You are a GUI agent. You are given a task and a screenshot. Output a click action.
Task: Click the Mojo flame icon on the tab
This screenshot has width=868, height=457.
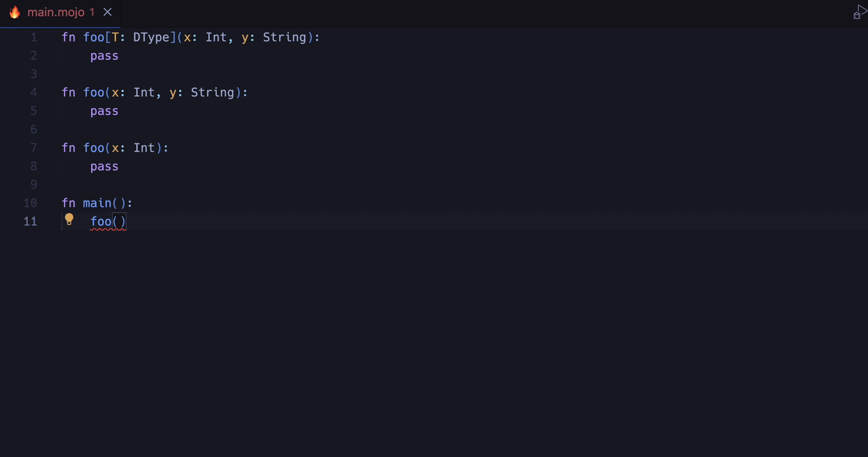coord(15,12)
